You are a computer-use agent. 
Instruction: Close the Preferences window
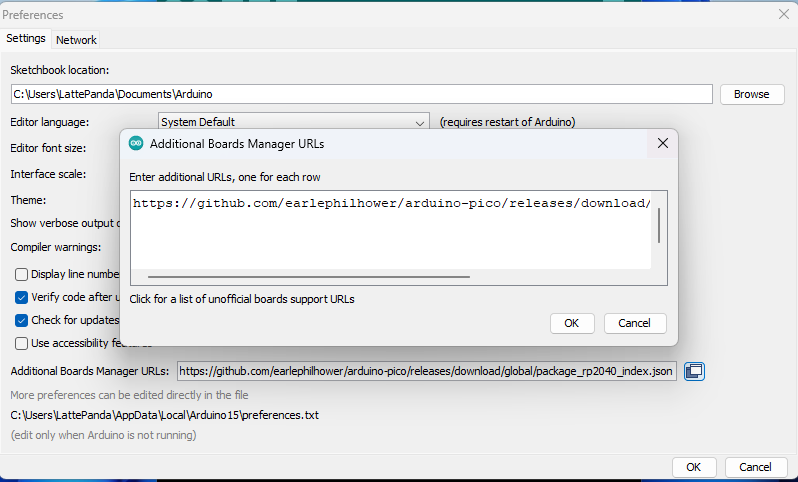(783, 15)
